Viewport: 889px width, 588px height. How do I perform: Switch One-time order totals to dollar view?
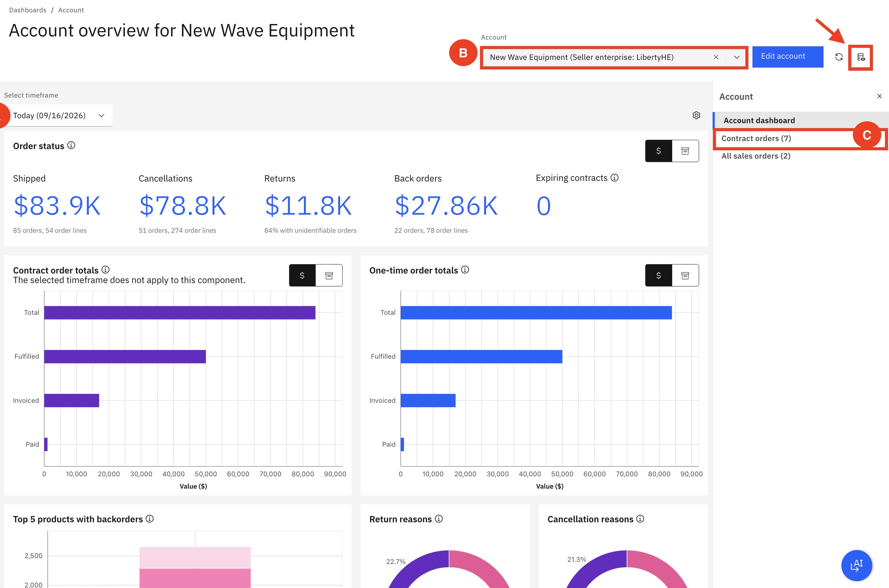659,276
